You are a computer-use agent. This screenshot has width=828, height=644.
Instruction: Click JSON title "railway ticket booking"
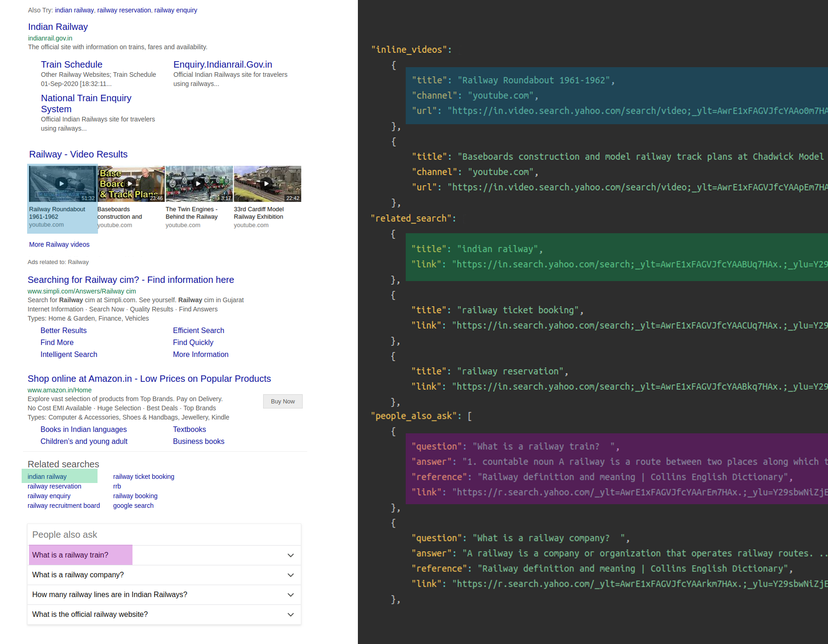click(x=518, y=310)
